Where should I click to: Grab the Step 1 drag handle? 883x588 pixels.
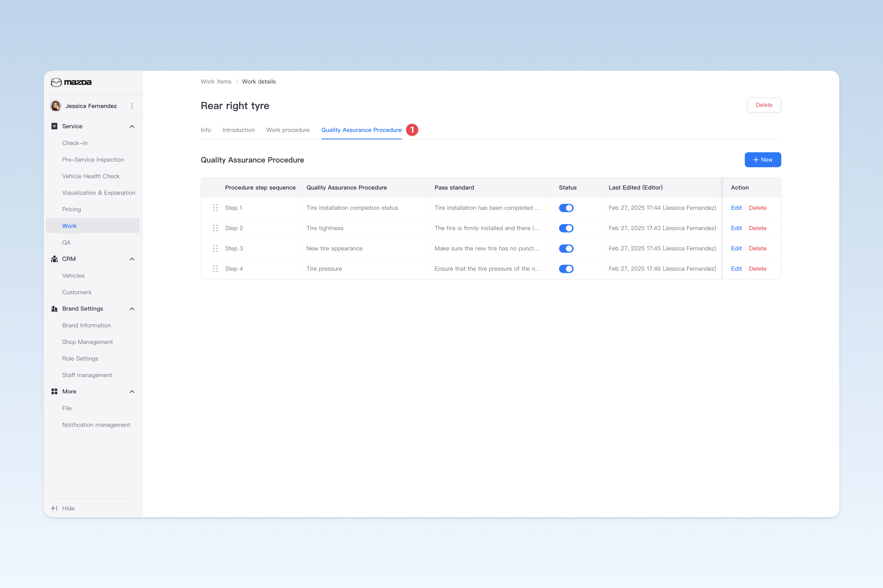(x=215, y=208)
